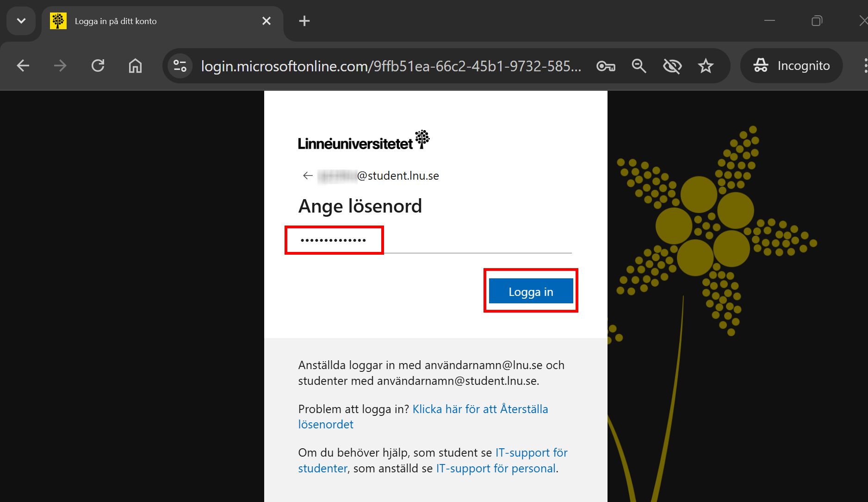Minimize the browser window
The image size is (868, 502).
(769, 21)
